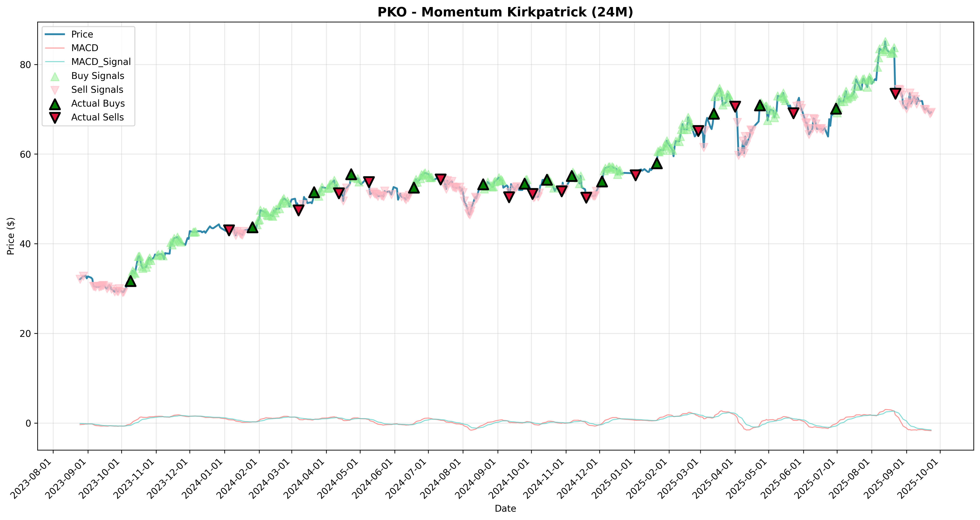Screen dimensions: 980x520
Task: Select the 'Actual Sells' legend label
Action: click(x=98, y=117)
